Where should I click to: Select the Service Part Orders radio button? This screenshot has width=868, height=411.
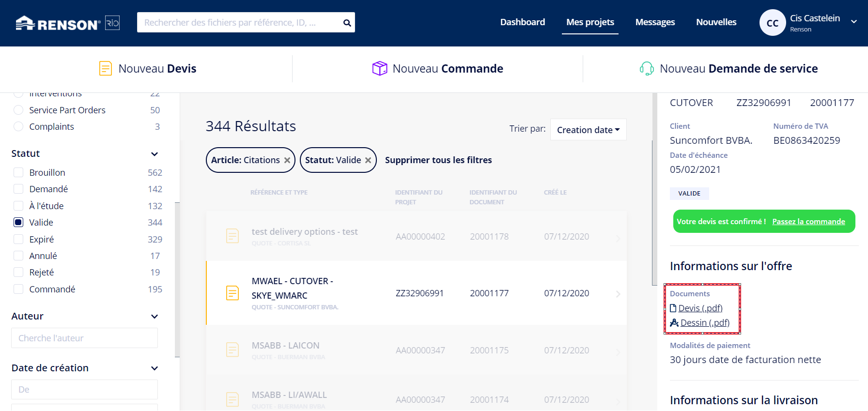click(x=18, y=110)
